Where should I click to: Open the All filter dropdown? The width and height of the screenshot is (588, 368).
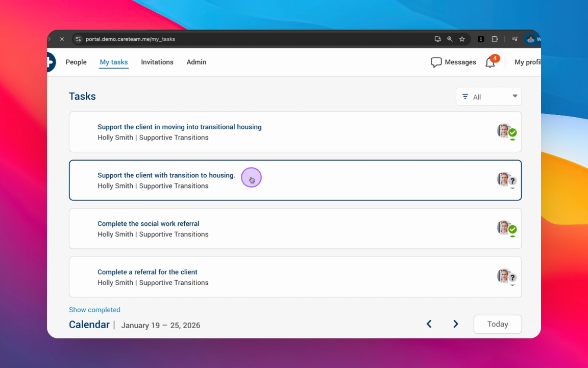[488, 97]
